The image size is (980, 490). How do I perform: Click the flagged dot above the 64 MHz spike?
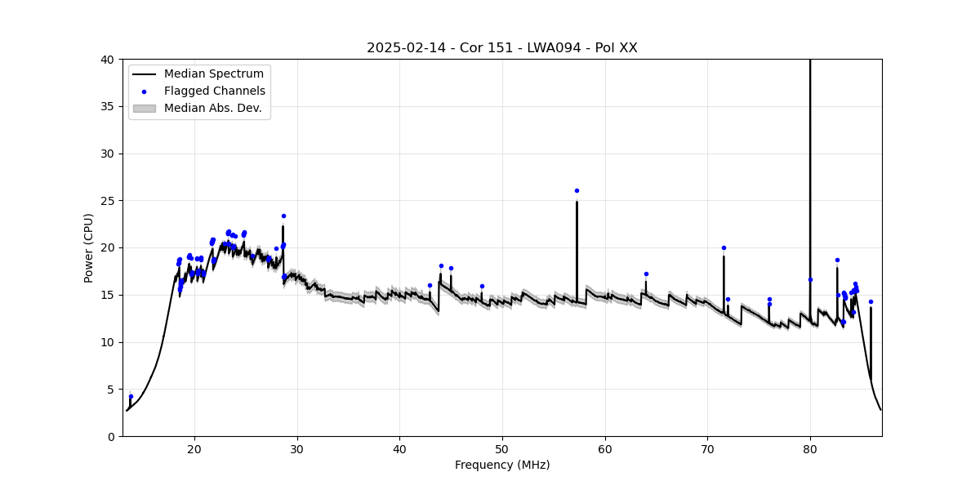point(646,274)
